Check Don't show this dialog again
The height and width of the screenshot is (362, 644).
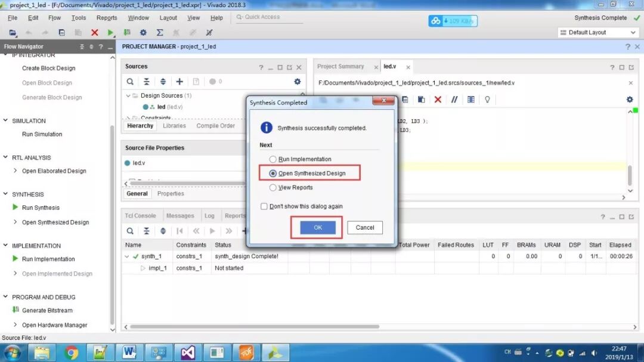click(x=264, y=206)
